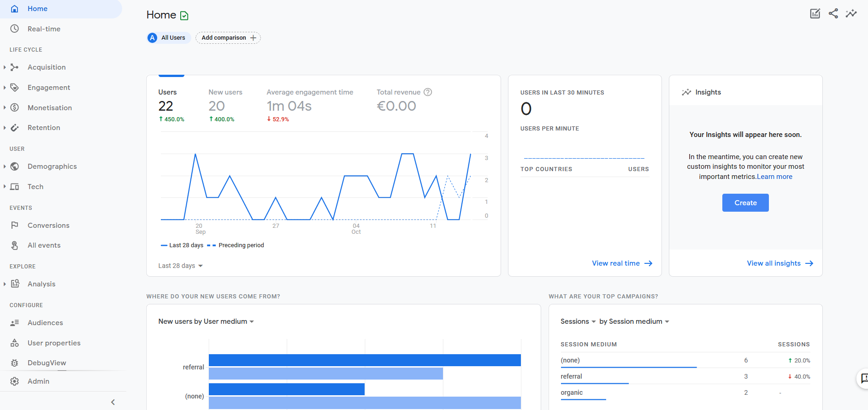Open the DebugView bug icon
868x410 pixels.
coord(15,363)
